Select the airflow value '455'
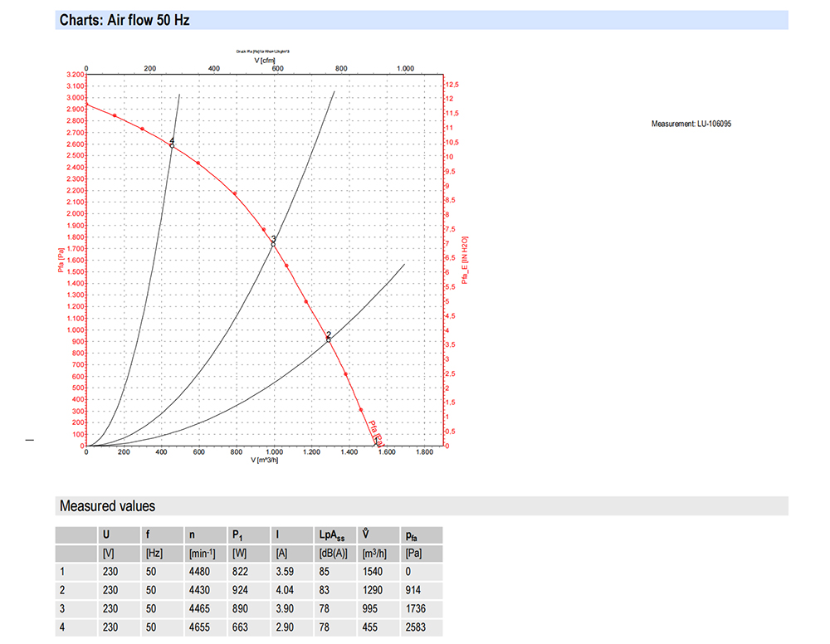The height and width of the screenshot is (644, 830). (x=370, y=627)
